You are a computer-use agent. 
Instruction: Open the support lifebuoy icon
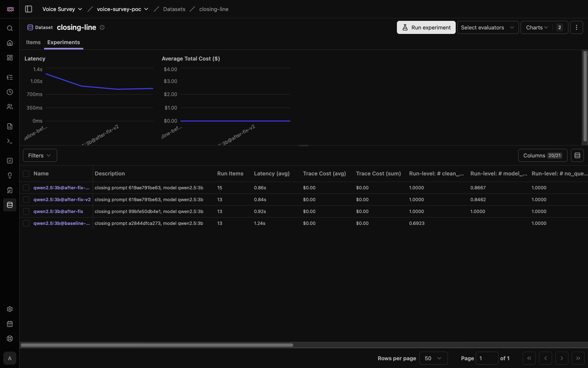(10, 339)
